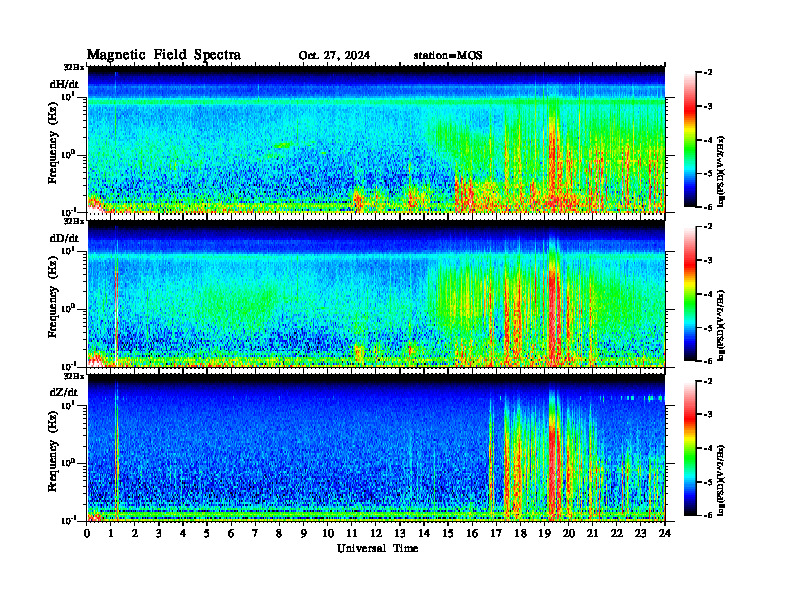Click the color bar beside the dZ/dt spectrogram
The width and height of the screenshot is (792, 612).
(689, 448)
